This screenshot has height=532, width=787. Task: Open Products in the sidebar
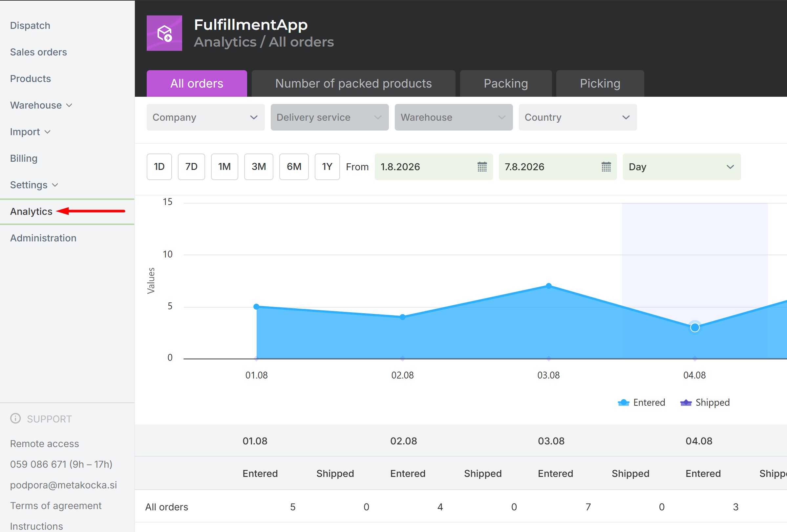tap(31, 78)
